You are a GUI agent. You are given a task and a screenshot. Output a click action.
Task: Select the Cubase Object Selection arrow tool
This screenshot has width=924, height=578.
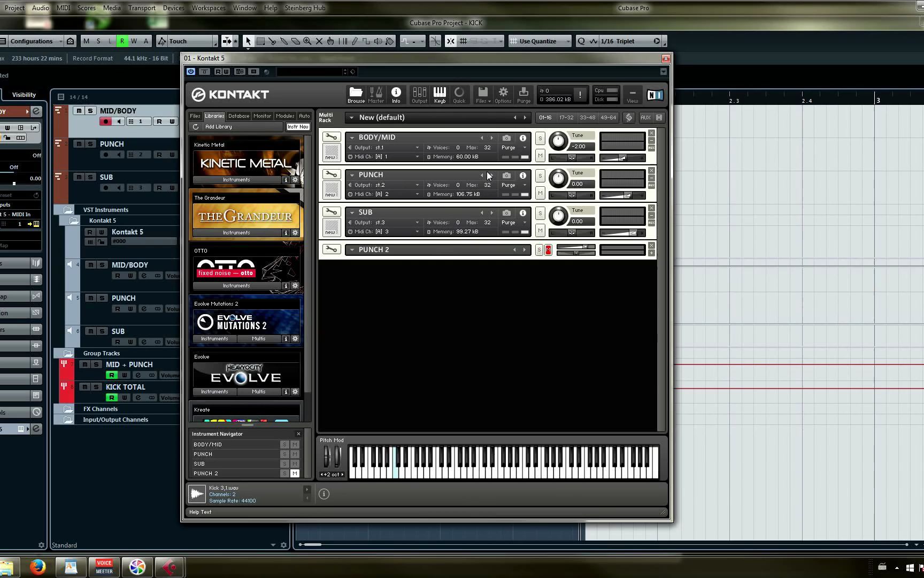(x=248, y=41)
